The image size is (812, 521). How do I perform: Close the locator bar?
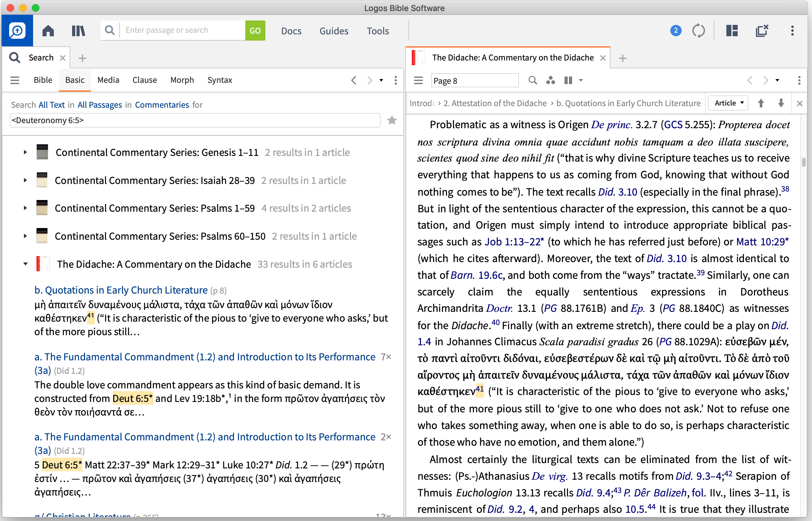point(799,104)
